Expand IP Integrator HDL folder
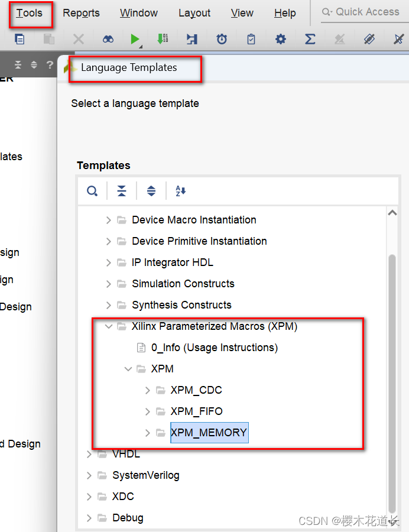 (x=108, y=262)
